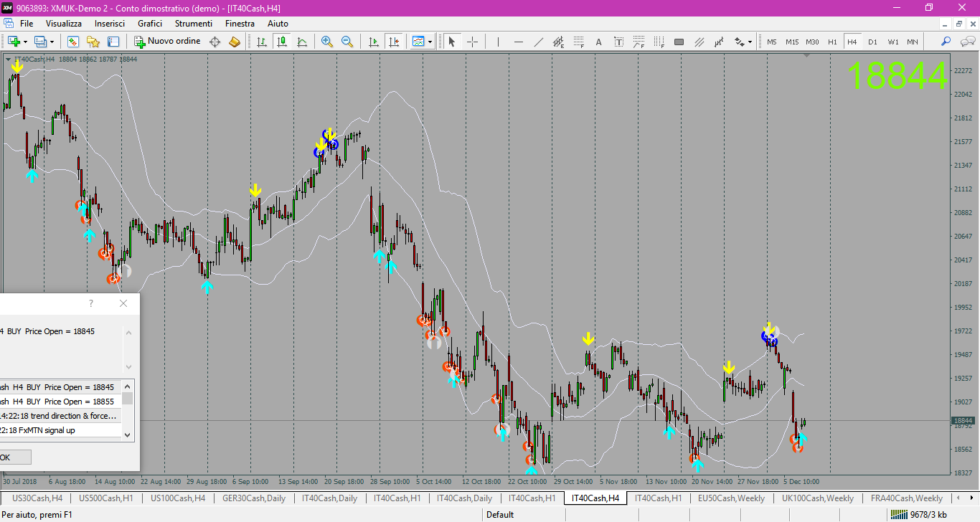980x522 pixels.
Task: Open the File menu
Action: click(x=27, y=24)
